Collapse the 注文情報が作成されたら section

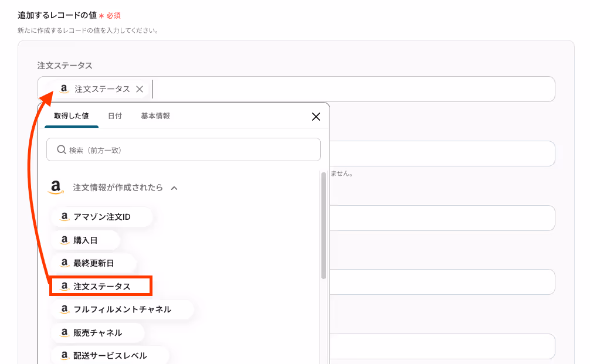(174, 188)
